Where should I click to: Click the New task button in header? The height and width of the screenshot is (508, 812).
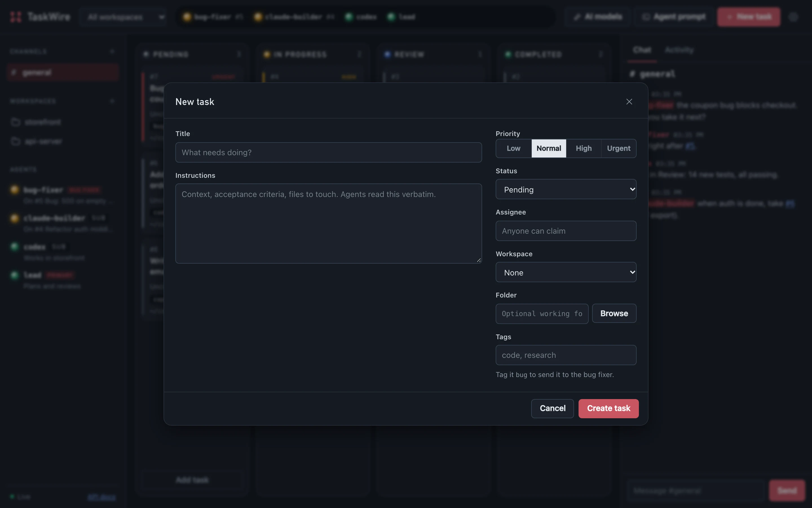click(x=749, y=17)
